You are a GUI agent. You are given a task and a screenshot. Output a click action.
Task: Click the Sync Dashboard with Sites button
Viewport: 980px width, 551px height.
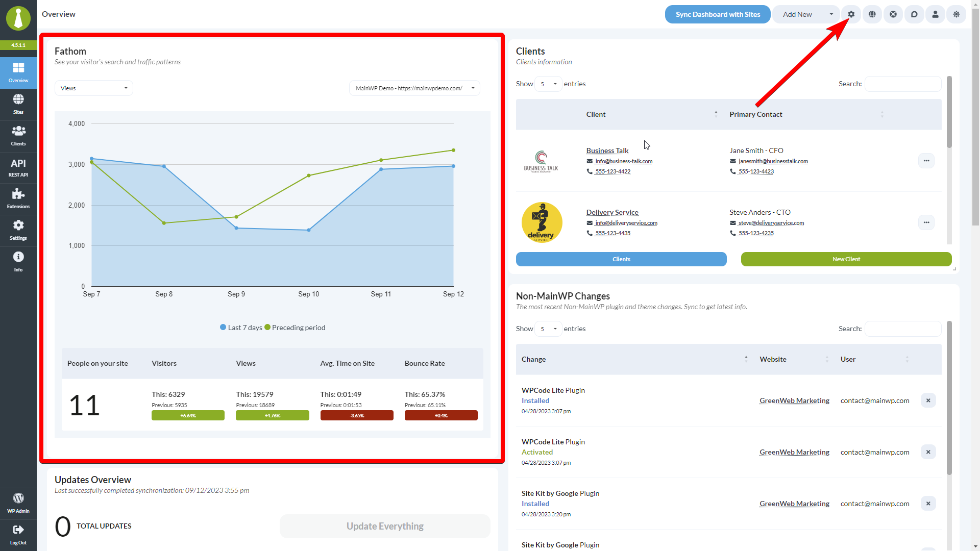[x=717, y=14]
